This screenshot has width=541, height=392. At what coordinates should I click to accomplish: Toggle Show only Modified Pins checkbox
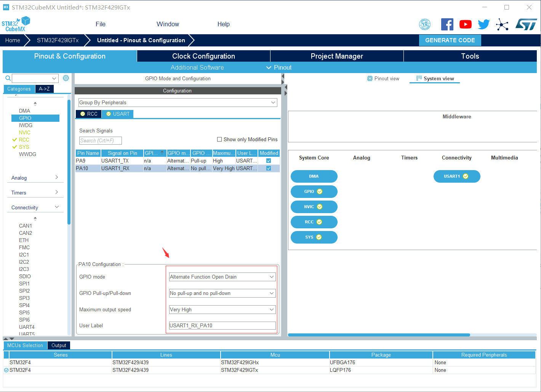[x=219, y=139]
